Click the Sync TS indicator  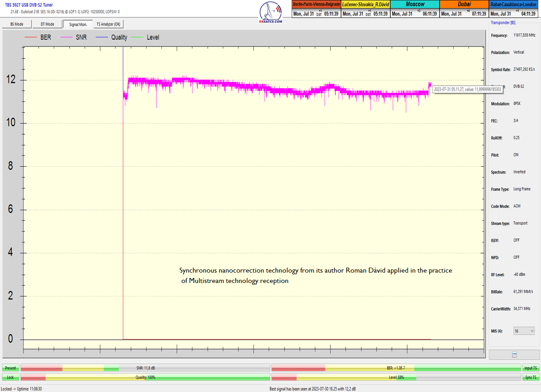coord(530,377)
